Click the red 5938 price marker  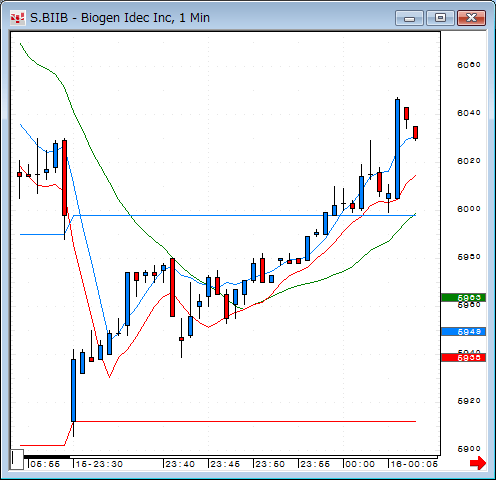pos(463,358)
